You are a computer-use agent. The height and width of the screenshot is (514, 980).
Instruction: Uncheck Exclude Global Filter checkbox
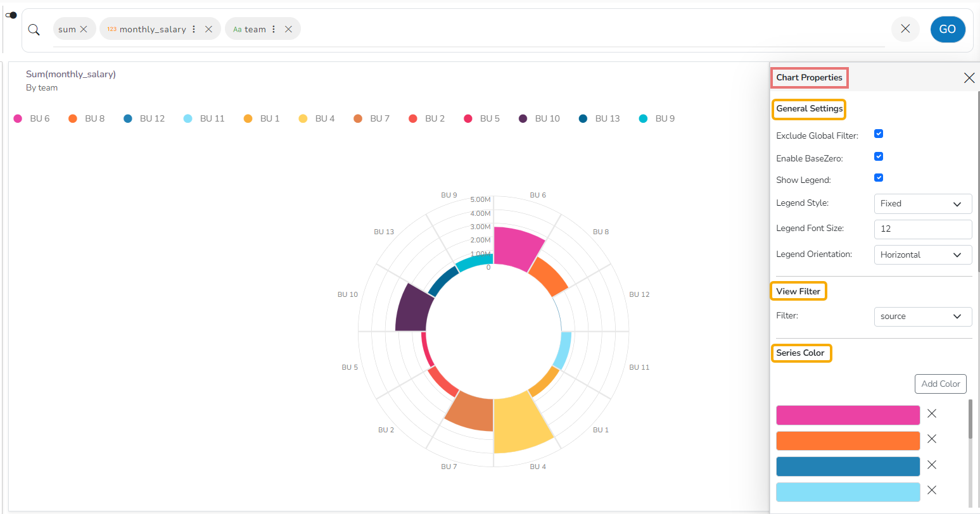pos(879,134)
